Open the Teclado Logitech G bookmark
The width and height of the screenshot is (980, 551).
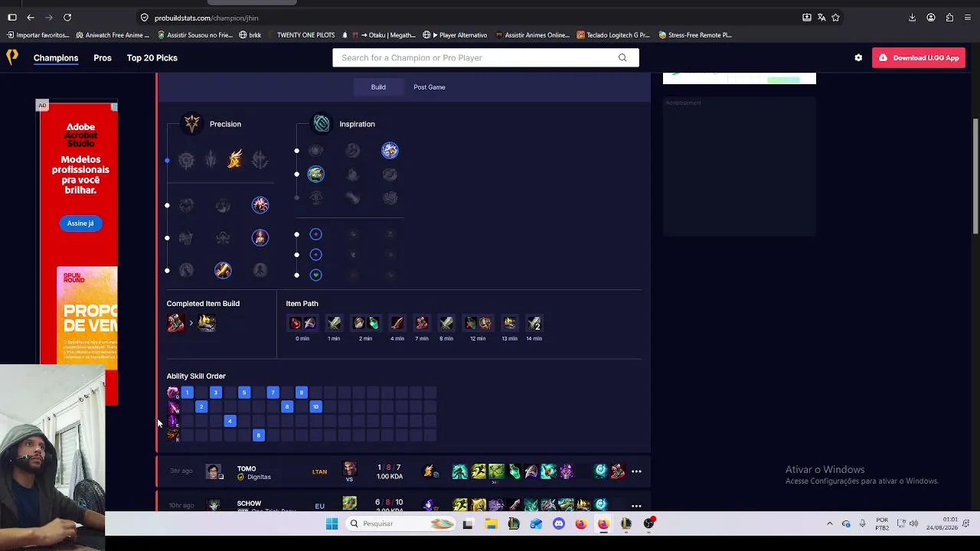613,34
